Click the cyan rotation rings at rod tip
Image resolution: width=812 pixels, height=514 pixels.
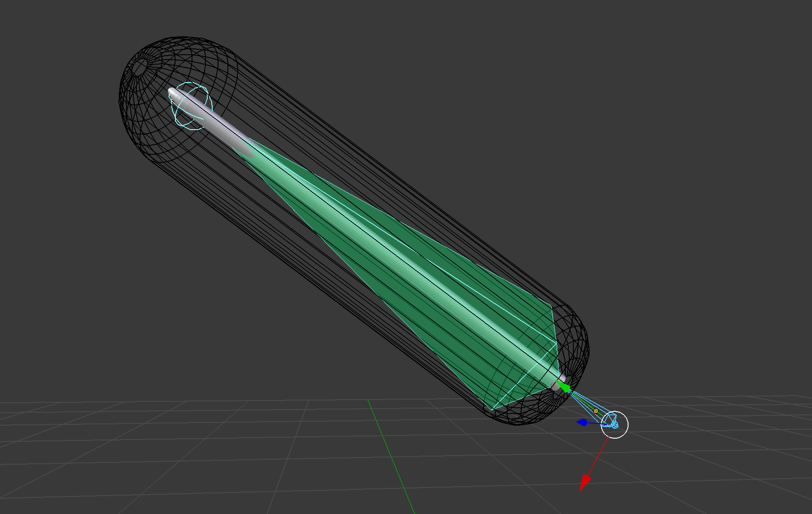pos(192,106)
